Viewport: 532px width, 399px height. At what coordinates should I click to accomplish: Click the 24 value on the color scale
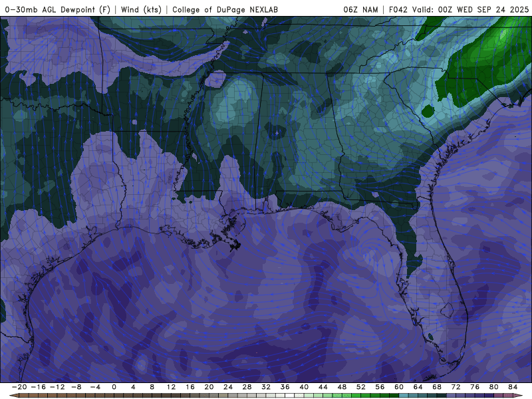point(228,387)
